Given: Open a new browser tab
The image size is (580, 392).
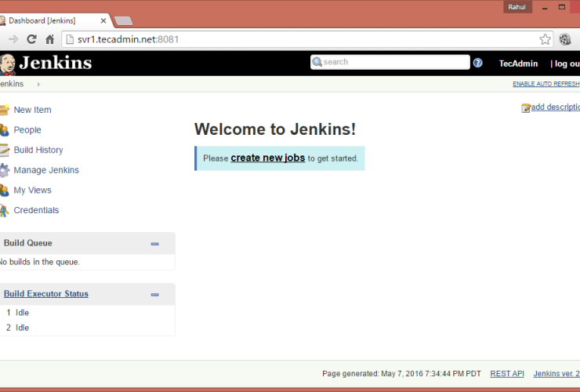Looking at the screenshot, I should pyautogui.click(x=123, y=20).
